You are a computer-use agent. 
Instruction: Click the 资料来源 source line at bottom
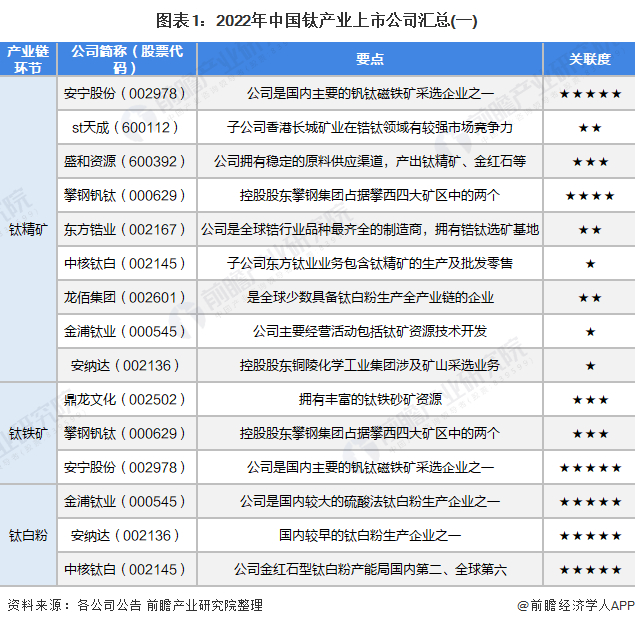pyautogui.click(x=135, y=605)
